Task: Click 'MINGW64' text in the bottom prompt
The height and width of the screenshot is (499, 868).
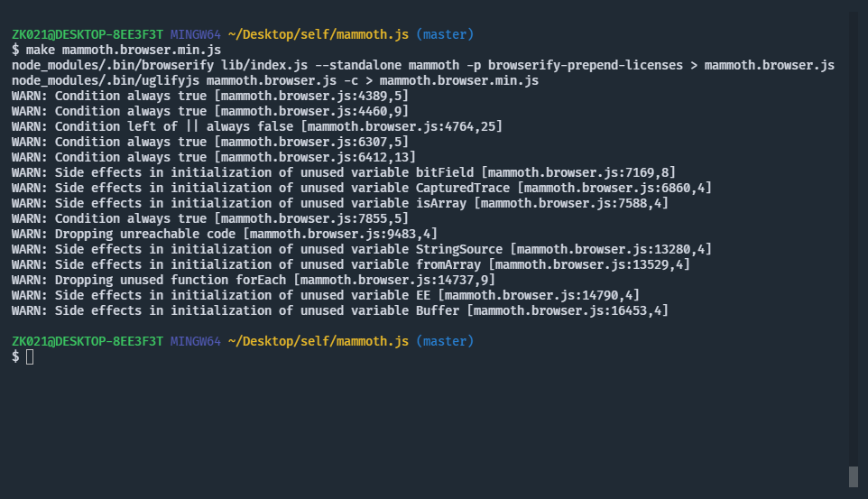Action: (196, 341)
